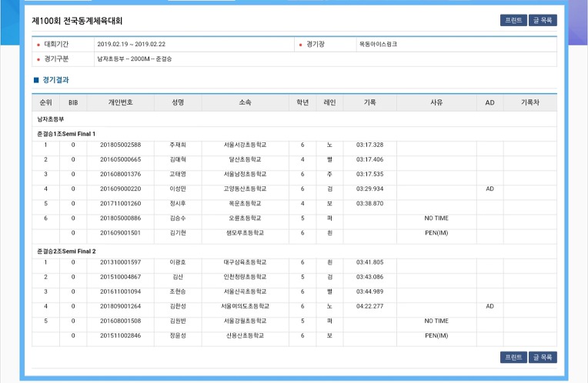Image resolution: width=588 pixels, height=383 pixels.
Task: Click the 순위 column header
Action: (45, 102)
